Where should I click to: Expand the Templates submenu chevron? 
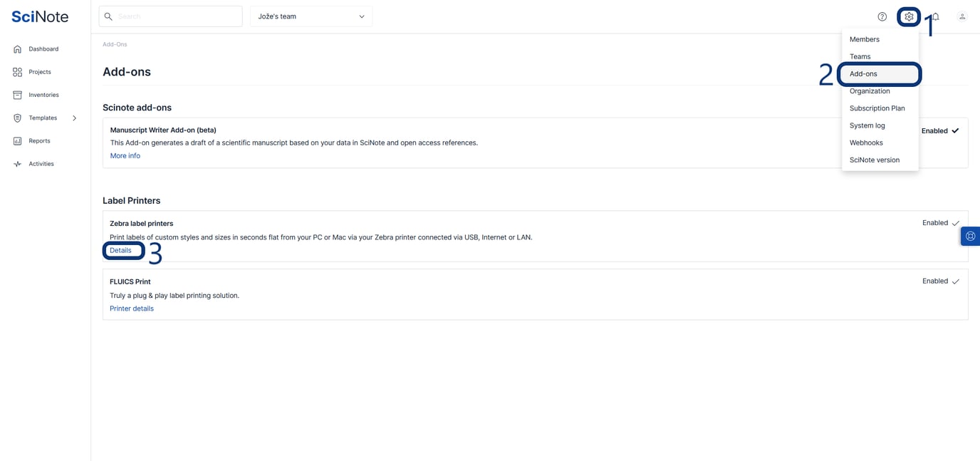click(x=74, y=118)
